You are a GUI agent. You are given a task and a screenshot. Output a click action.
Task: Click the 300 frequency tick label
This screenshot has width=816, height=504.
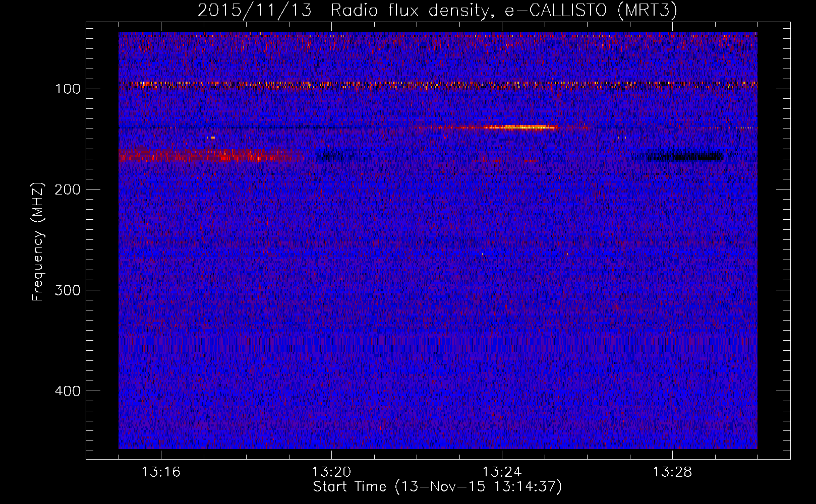tap(67, 291)
